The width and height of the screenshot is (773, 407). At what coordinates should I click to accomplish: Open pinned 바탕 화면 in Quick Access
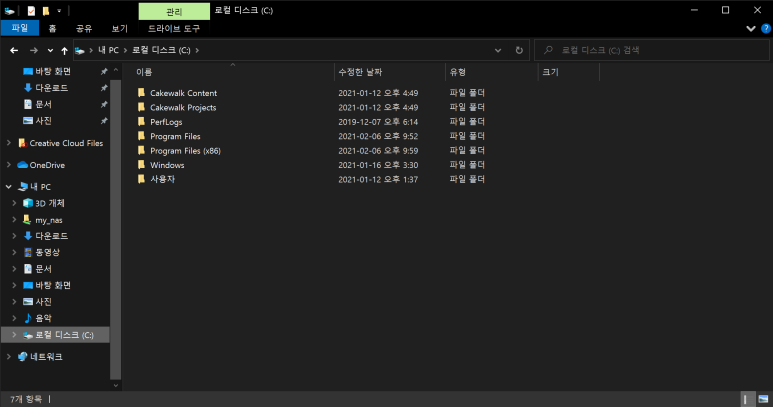click(53, 71)
